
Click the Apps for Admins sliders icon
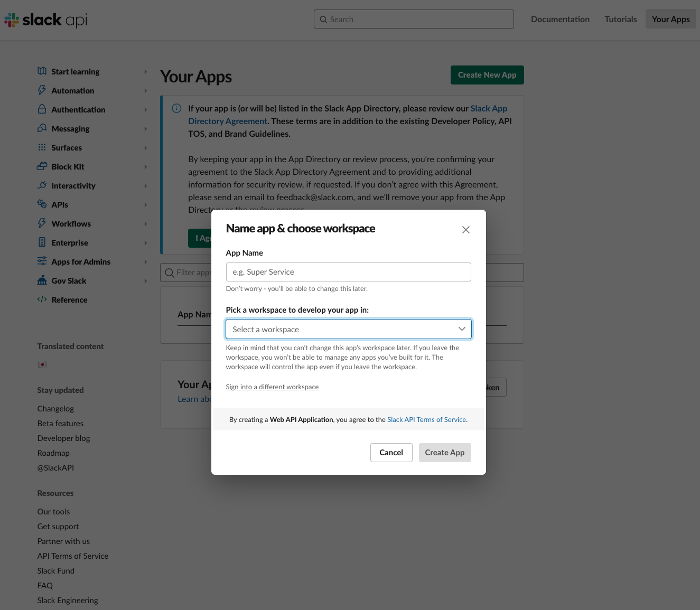(42, 261)
